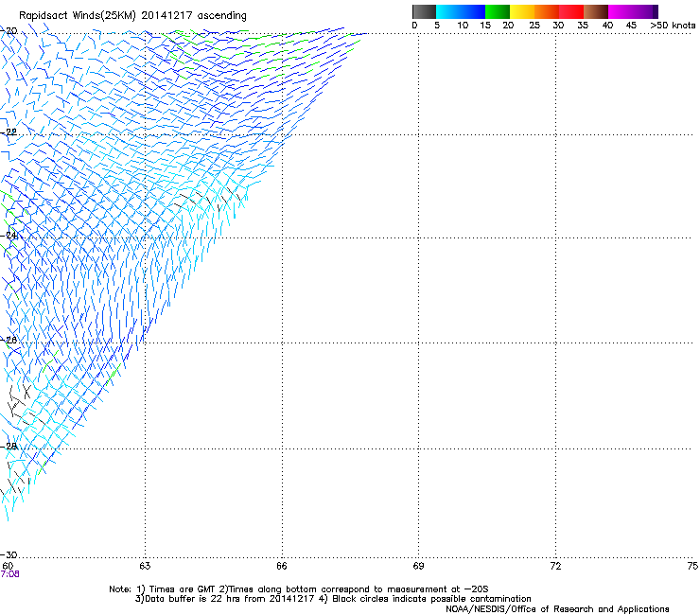This screenshot has height=615, width=700.
Task: Select the brown 35-40 knots legend segment
Action: pyautogui.click(x=596, y=11)
